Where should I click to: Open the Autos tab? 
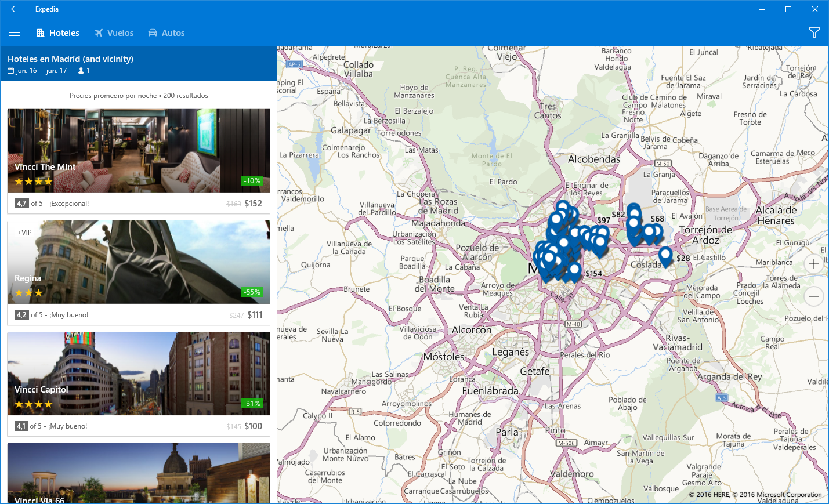click(166, 33)
